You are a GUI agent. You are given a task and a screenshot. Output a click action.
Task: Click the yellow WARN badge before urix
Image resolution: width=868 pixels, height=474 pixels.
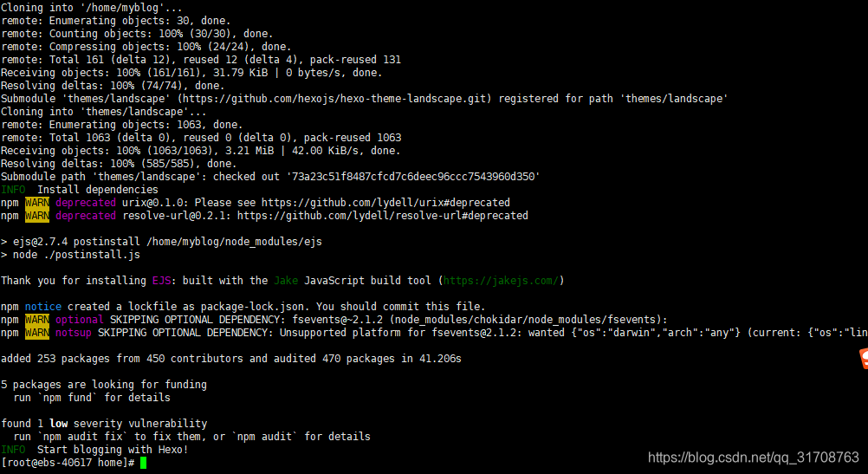click(x=37, y=203)
